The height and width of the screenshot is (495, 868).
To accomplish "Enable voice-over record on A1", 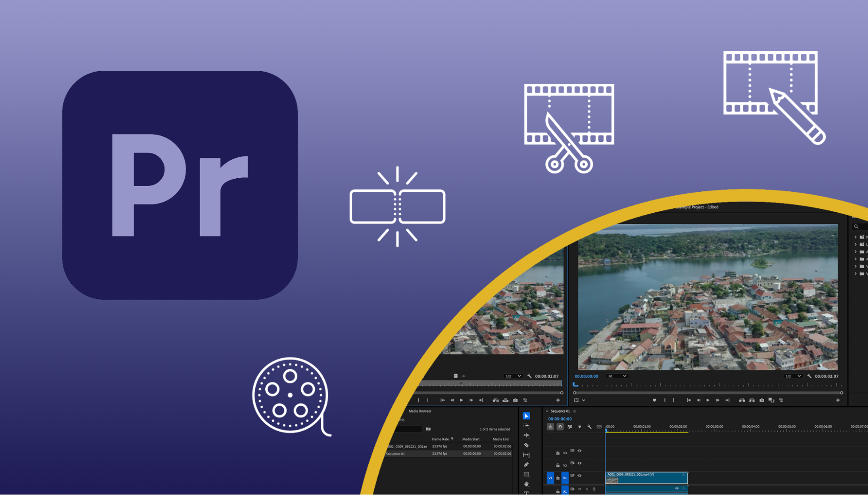I will click(594, 489).
